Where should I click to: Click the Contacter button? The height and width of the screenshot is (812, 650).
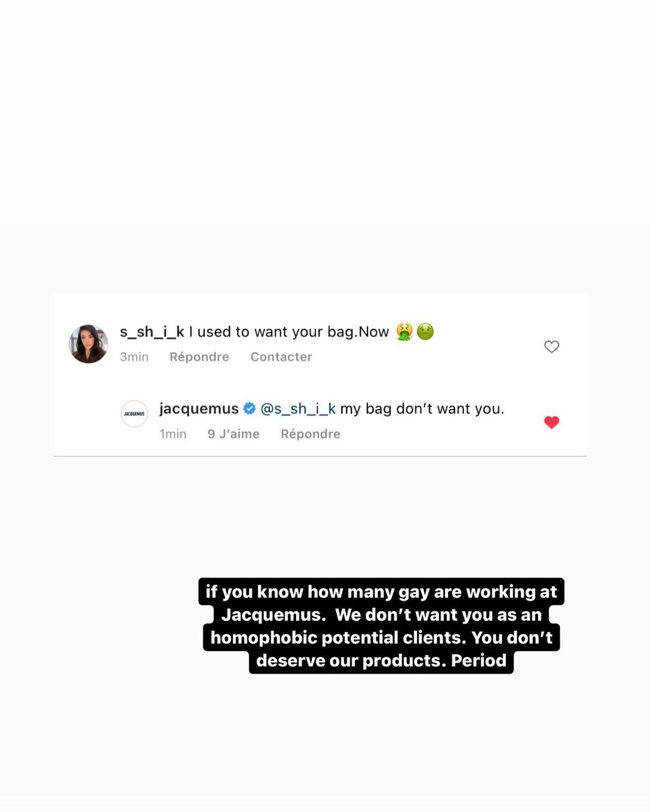pos(281,357)
